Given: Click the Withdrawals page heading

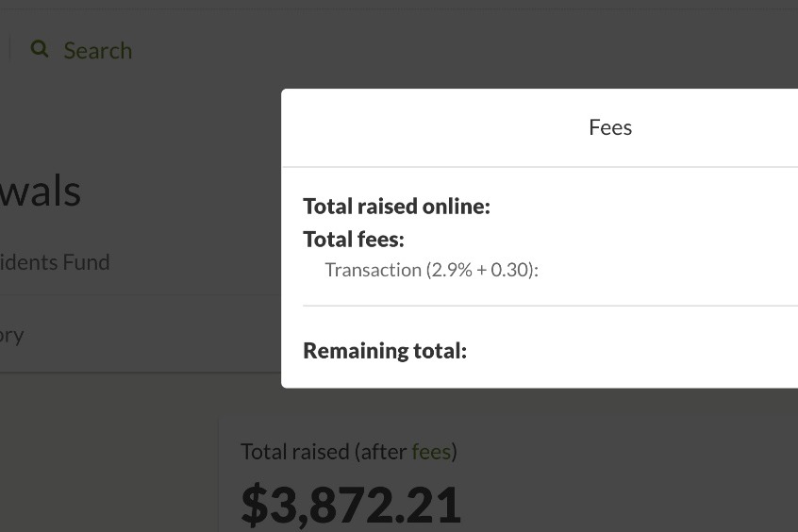Looking at the screenshot, I should tap(41, 191).
